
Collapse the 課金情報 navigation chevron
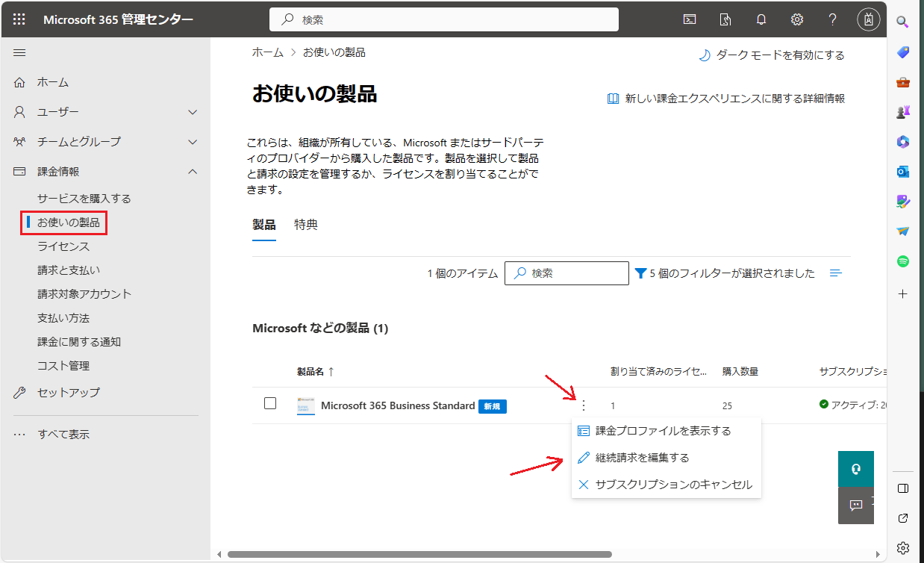pos(193,172)
